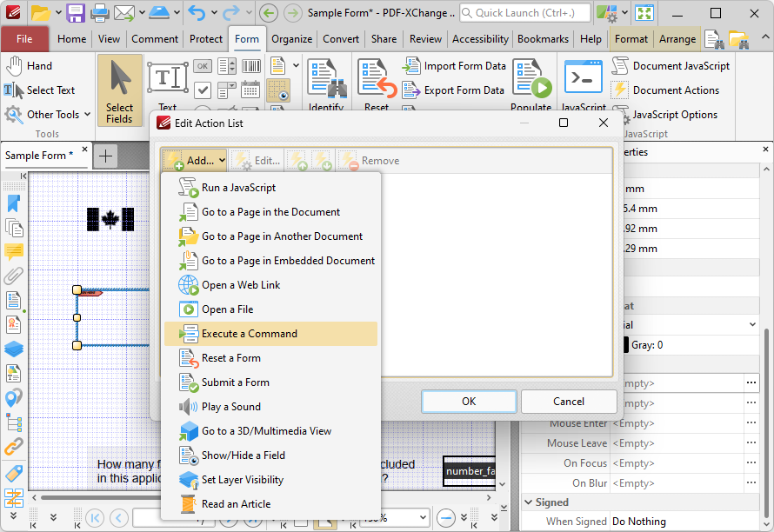Click the Select Fields tool icon
Viewport: 774px width, 532px height.
pos(119,81)
